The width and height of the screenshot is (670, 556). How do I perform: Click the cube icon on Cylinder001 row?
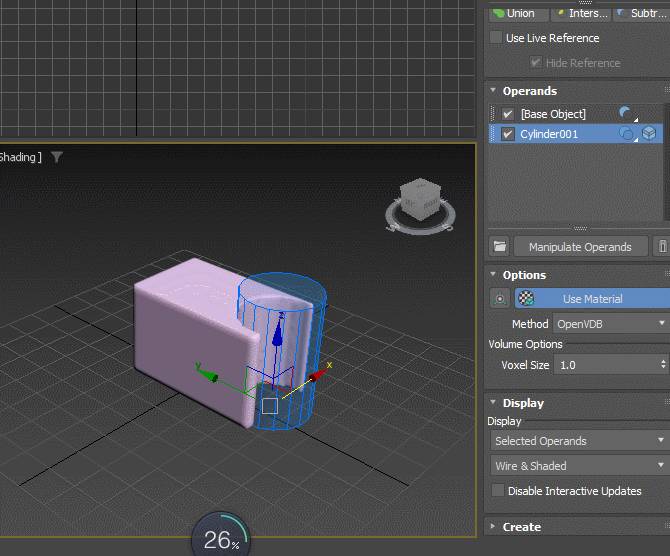pyautogui.click(x=649, y=134)
